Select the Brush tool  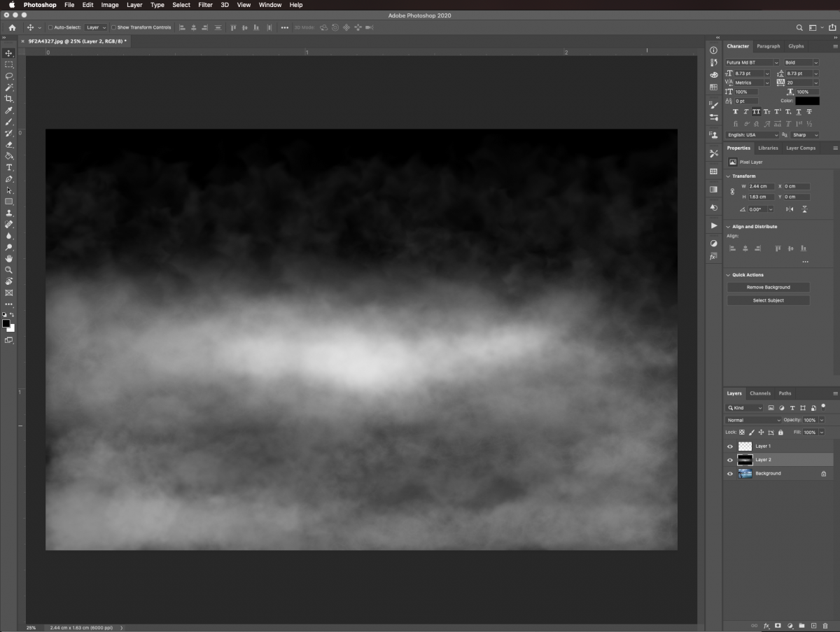click(x=9, y=122)
